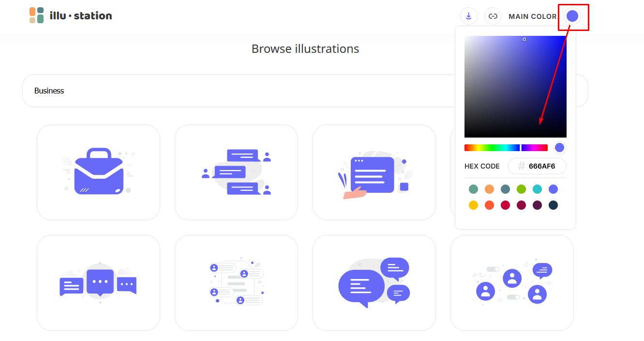Select the teal preset color swatch

[x=473, y=189]
